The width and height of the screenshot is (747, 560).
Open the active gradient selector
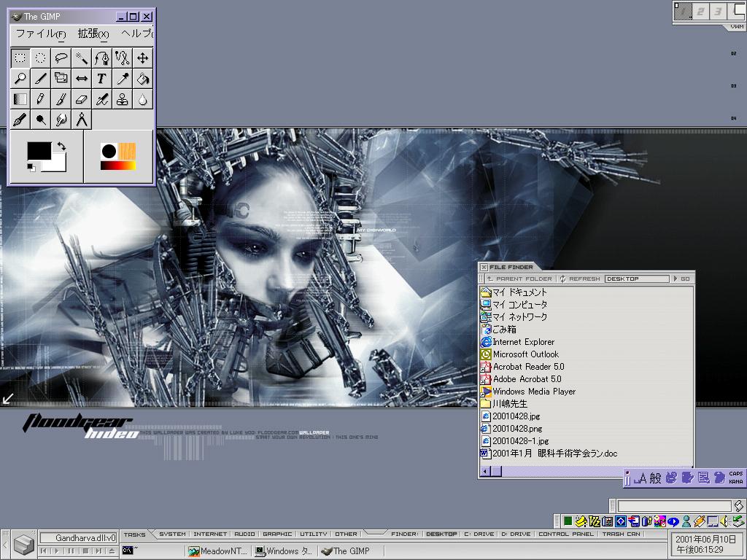[118, 166]
